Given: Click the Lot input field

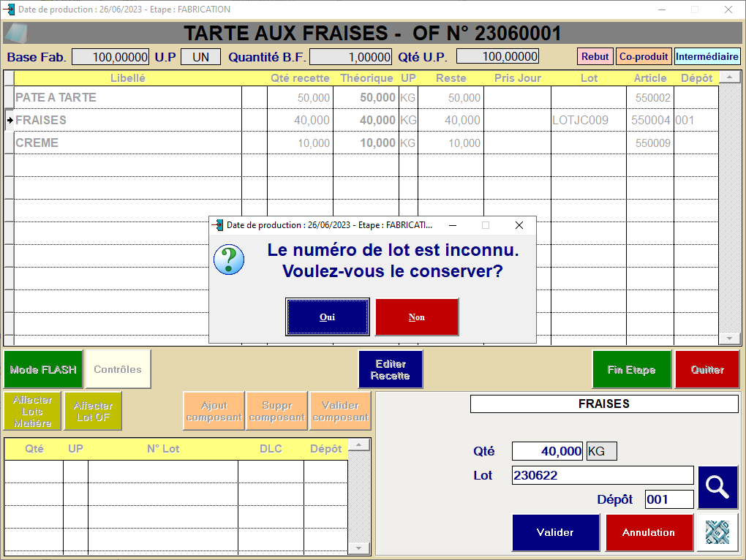Looking at the screenshot, I should 602,475.
